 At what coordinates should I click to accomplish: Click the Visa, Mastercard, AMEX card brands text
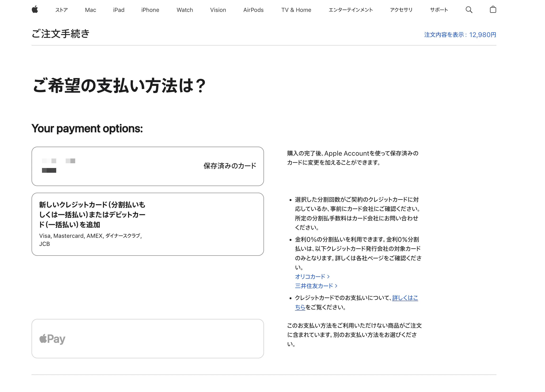(x=91, y=240)
